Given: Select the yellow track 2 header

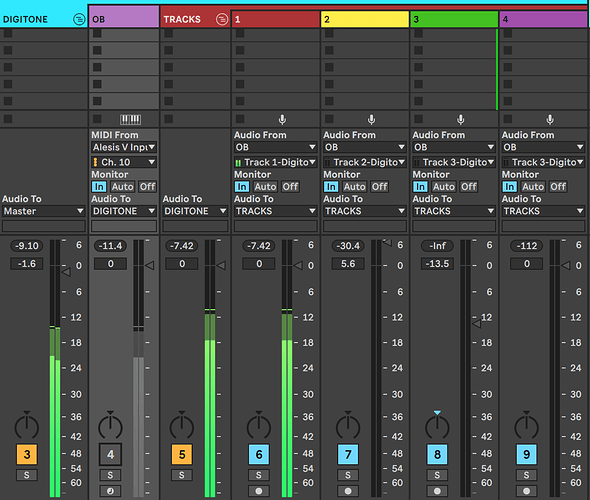Looking at the screenshot, I should 365,19.
